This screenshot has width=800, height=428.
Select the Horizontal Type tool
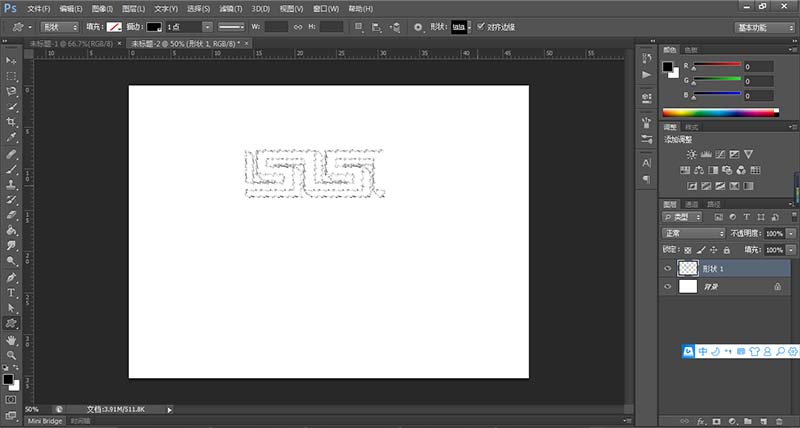(x=11, y=293)
